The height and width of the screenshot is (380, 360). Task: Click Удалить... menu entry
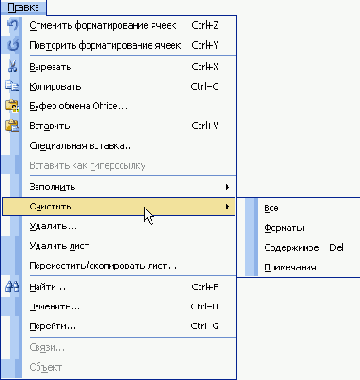pos(53,226)
